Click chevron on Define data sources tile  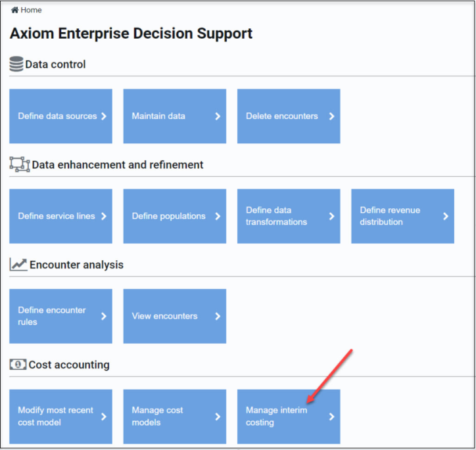click(104, 116)
